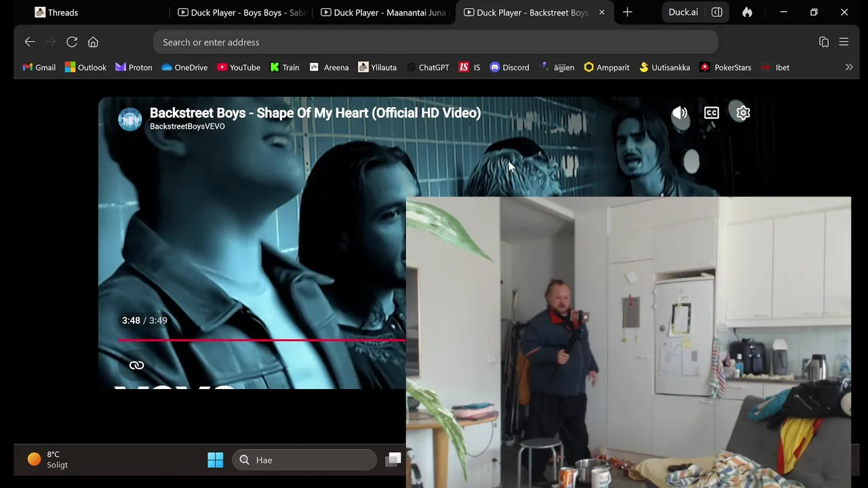
Task: Toggle closed captions with the CC button
Action: point(711,113)
